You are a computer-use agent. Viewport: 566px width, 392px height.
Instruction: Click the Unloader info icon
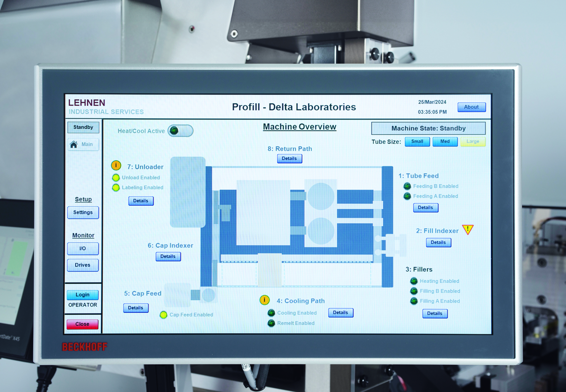tap(116, 165)
